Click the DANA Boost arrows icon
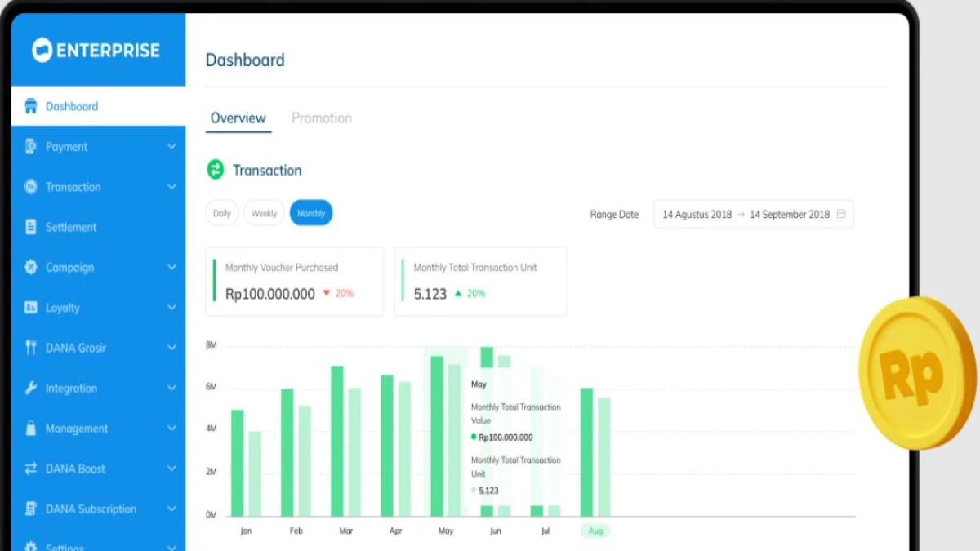980x551 pixels. (x=31, y=469)
